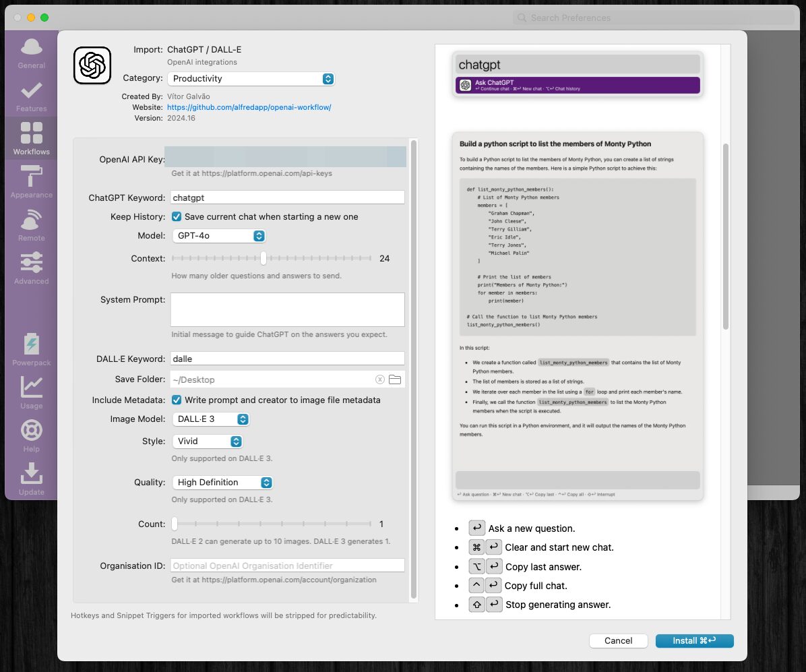806x672 pixels.
Task: Open the DALL·E 3 Image Model dropdown
Action: click(211, 419)
